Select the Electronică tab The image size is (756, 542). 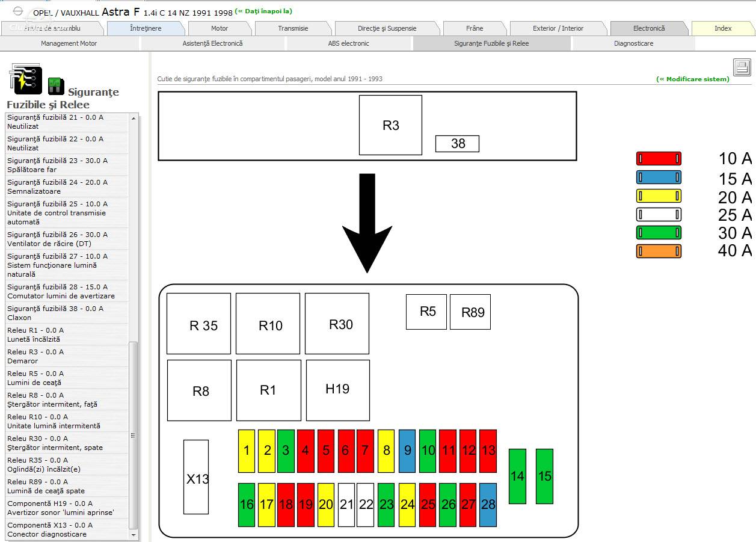[649, 28]
